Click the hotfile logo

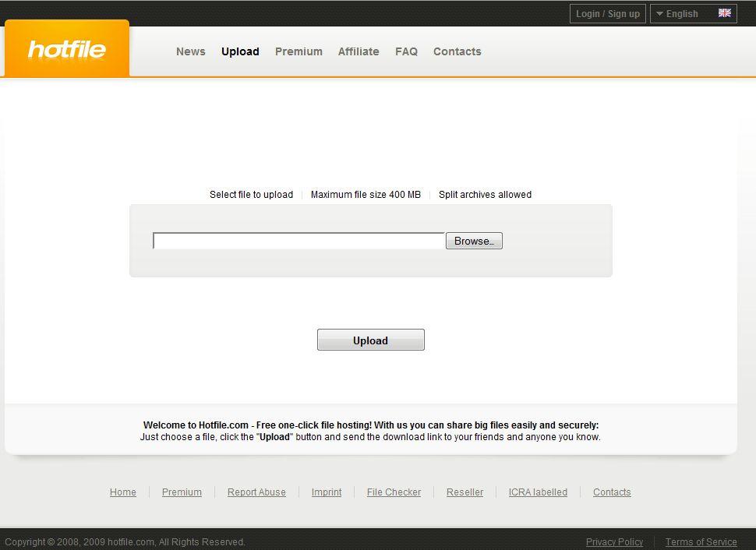67,48
